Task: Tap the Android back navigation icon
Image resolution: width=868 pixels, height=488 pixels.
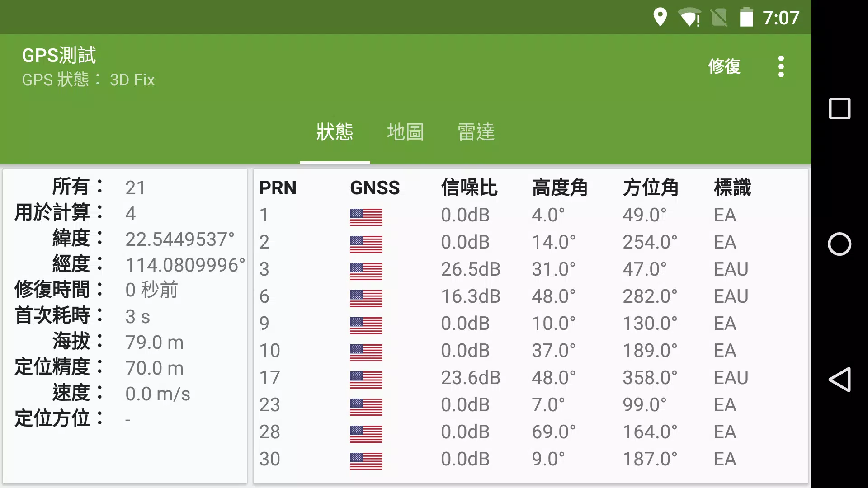Action: 840,380
